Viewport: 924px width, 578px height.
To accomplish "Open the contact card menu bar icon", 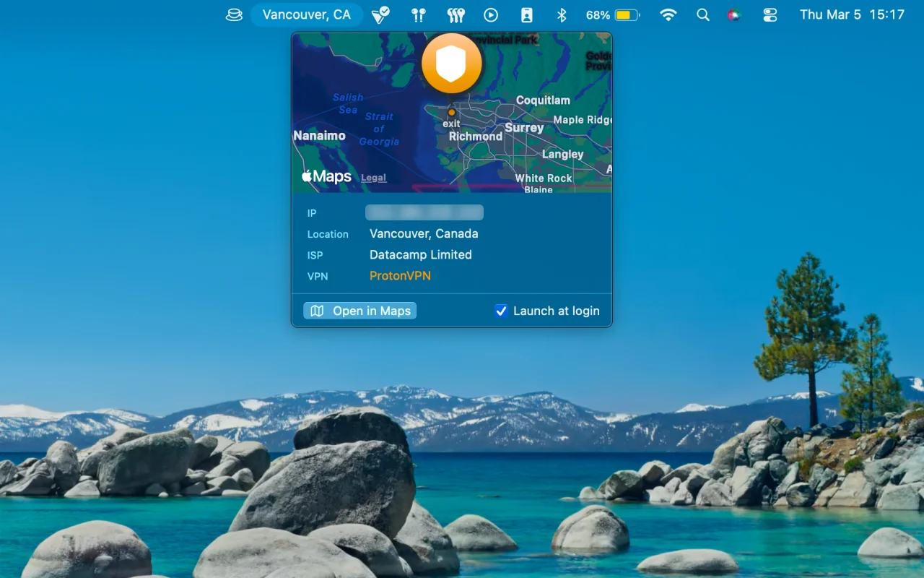I will pyautogui.click(x=527, y=14).
